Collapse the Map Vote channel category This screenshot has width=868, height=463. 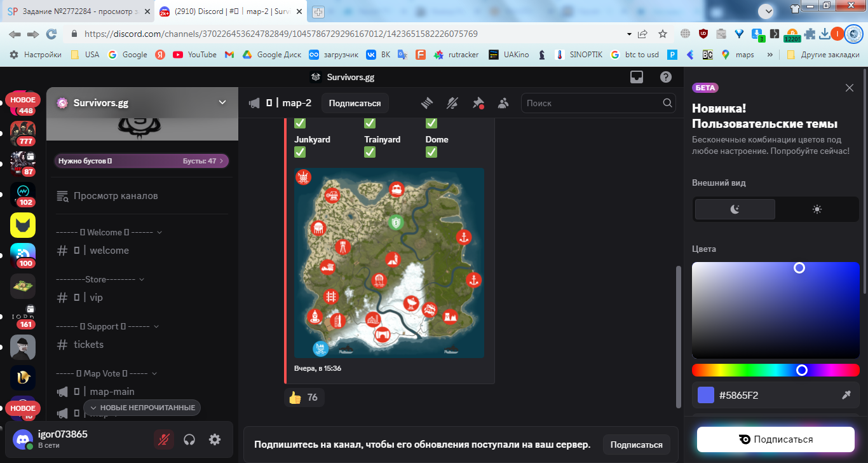[107, 373]
